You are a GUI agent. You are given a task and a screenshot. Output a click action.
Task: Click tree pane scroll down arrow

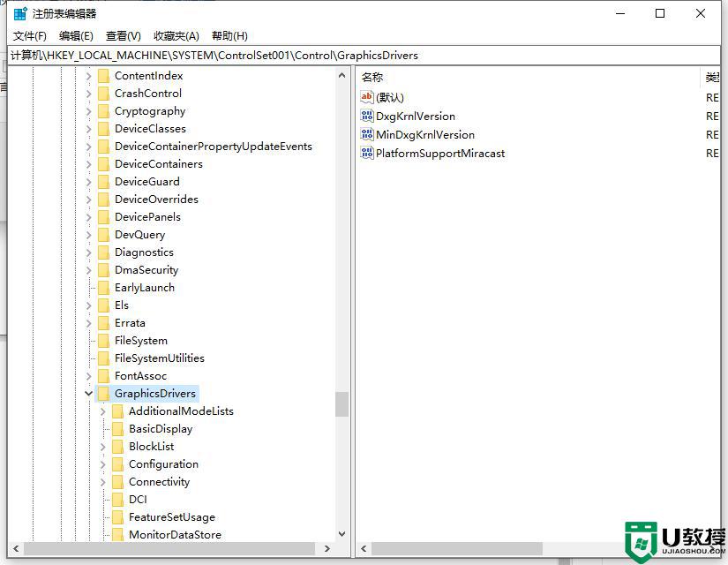click(342, 534)
